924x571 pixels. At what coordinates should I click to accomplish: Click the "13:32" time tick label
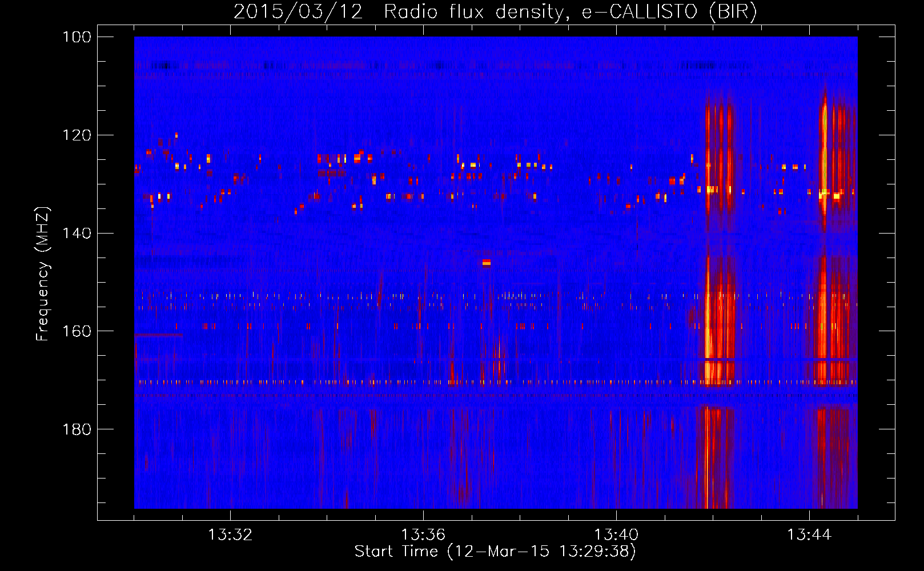coord(230,535)
